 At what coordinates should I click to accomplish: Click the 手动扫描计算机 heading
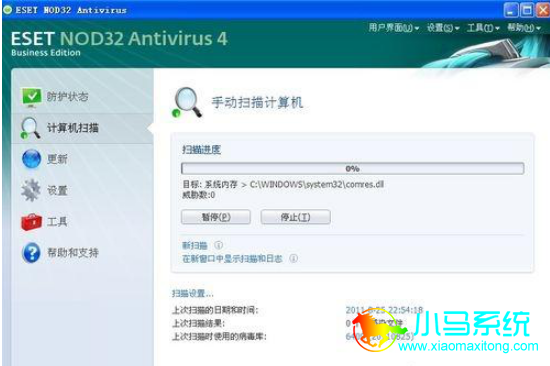pyautogui.click(x=257, y=102)
